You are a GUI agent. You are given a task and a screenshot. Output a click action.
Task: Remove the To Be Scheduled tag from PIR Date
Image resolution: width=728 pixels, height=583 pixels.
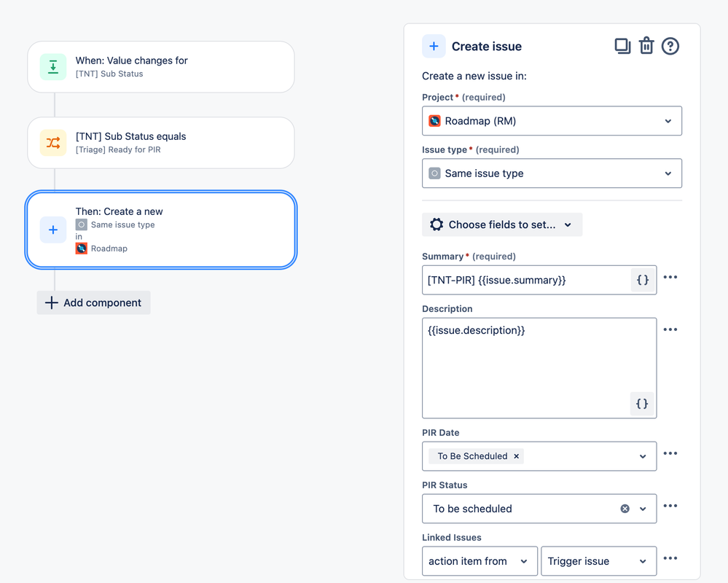516,456
